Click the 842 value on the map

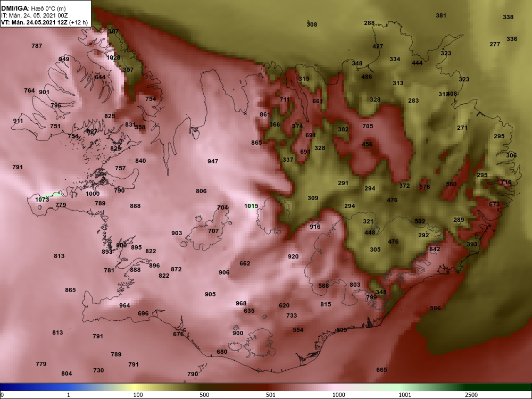pyautogui.click(x=435, y=249)
